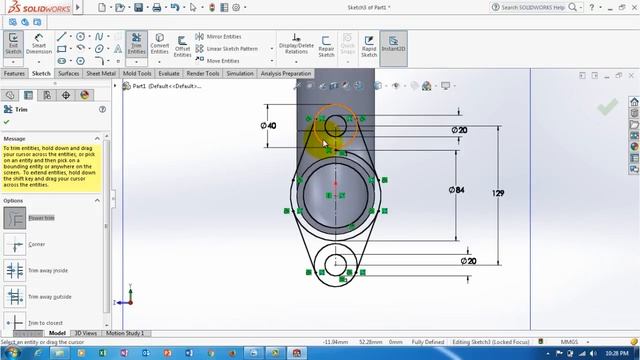Open the DimXpertManager panel tab
This screenshot has height=360, width=640.
66,95
